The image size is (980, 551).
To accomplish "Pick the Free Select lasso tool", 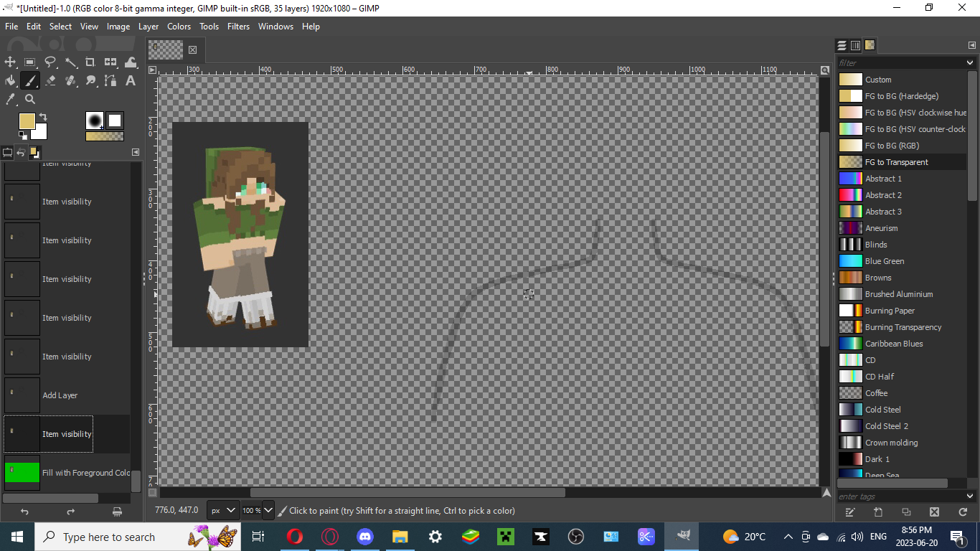I will 50,62.
